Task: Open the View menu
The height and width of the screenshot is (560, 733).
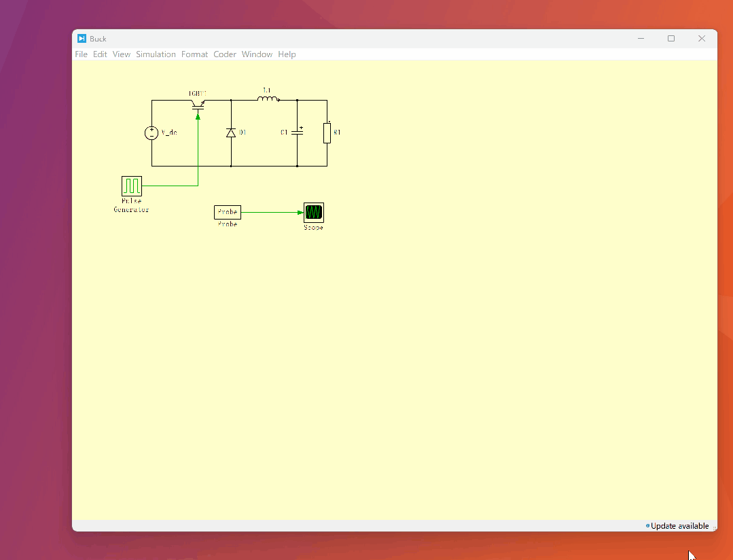Action: [121, 54]
